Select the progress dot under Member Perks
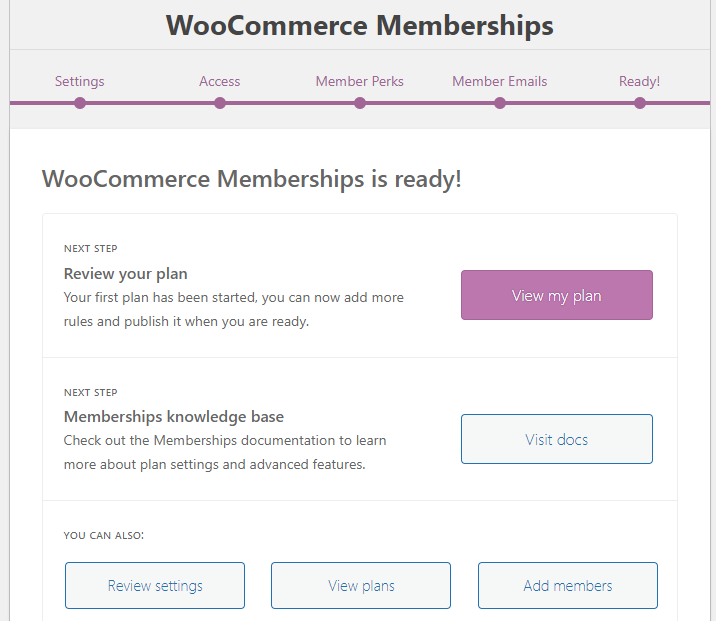The image size is (716, 621). [360, 103]
